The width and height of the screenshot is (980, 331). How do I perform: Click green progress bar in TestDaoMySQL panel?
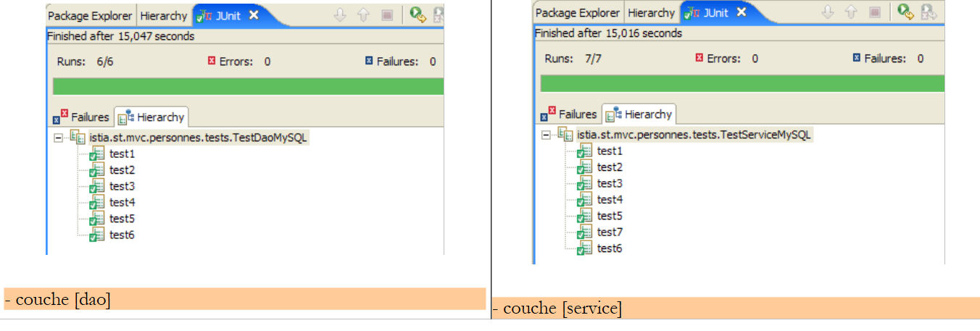248,87
